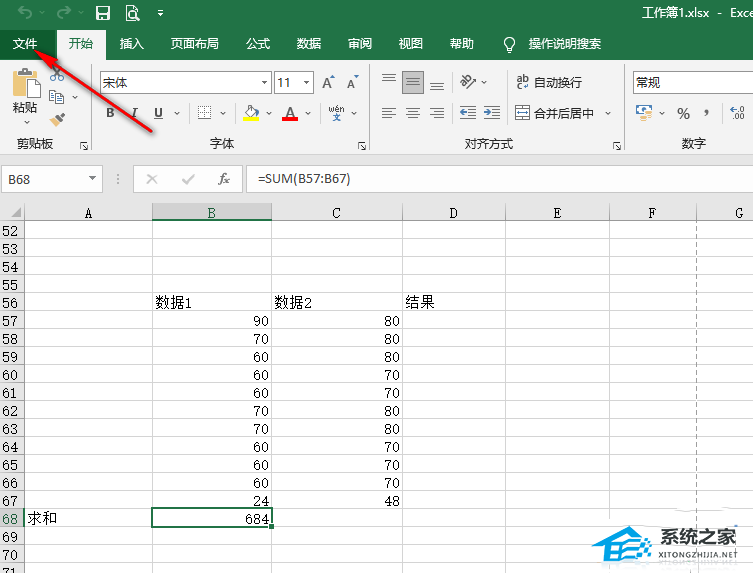Open the borders dropdown arrow

223,113
